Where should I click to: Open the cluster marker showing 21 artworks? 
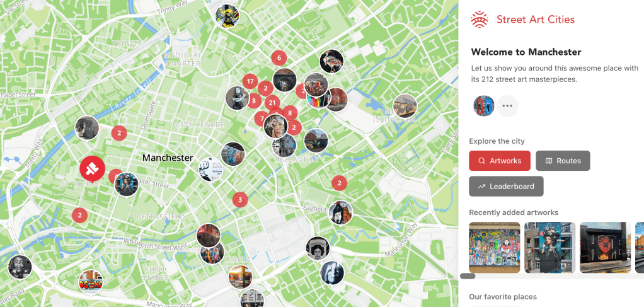coord(272,103)
